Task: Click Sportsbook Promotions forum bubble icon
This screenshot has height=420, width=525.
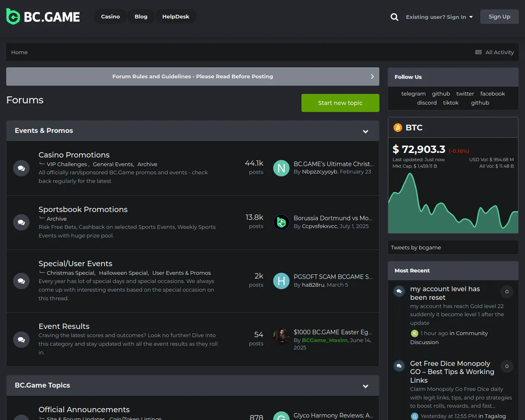Action: tap(21, 222)
